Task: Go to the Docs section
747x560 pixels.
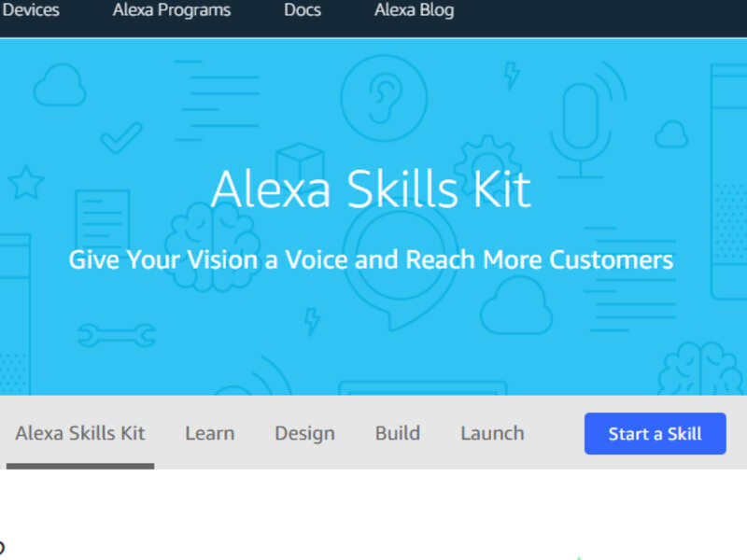Action: click(x=302, y=10)
